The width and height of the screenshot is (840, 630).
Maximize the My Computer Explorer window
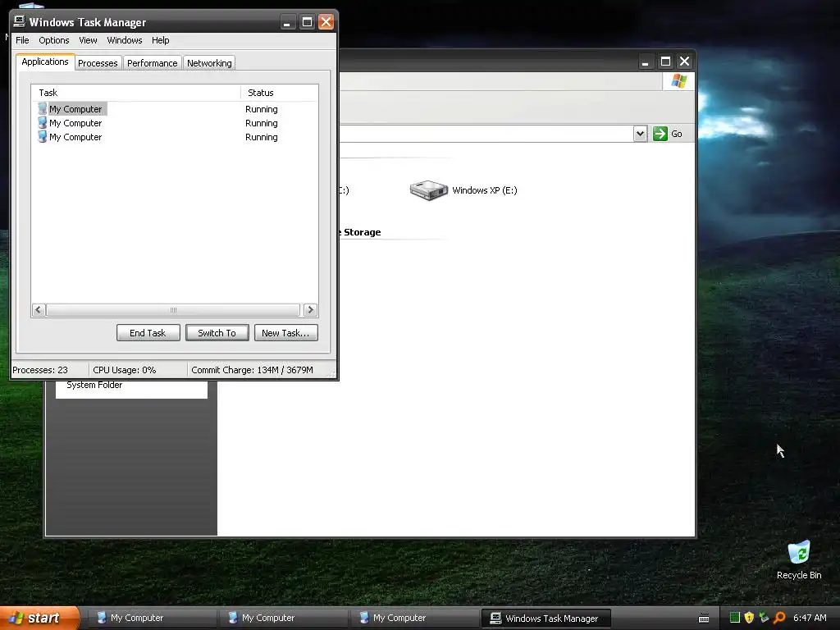[x=665, y=62]
